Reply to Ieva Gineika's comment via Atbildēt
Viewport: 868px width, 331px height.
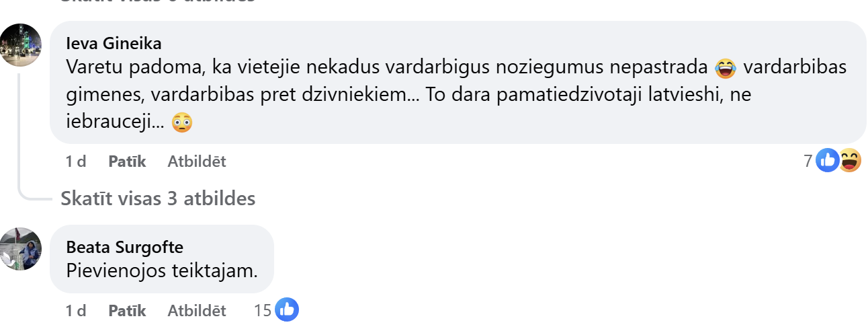pos(197,161)
